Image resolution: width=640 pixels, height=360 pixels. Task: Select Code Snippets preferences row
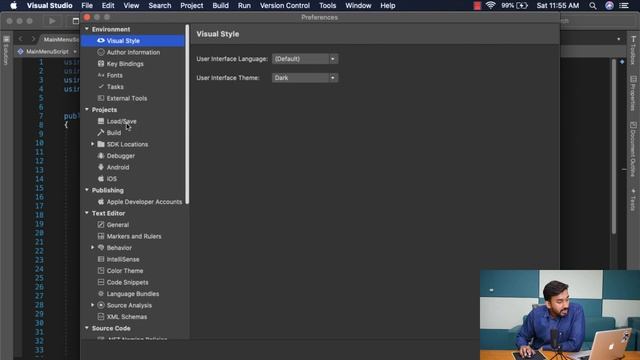tap(133, 282)
